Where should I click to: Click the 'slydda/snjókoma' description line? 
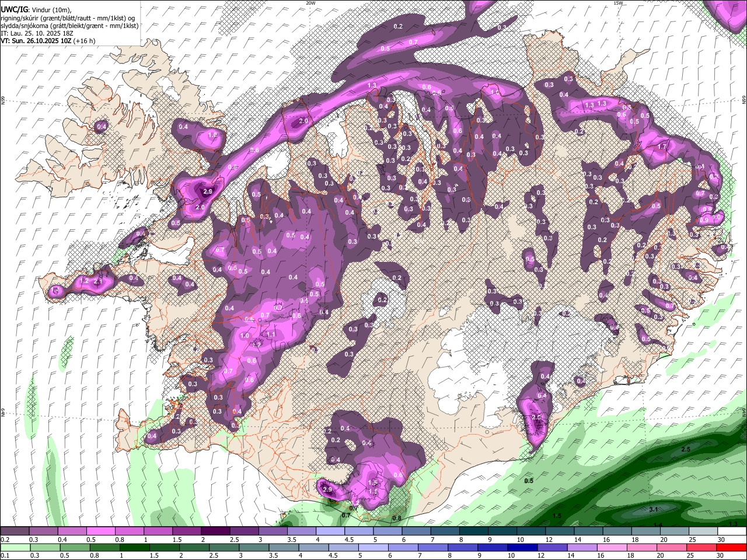tap(69, 26)
